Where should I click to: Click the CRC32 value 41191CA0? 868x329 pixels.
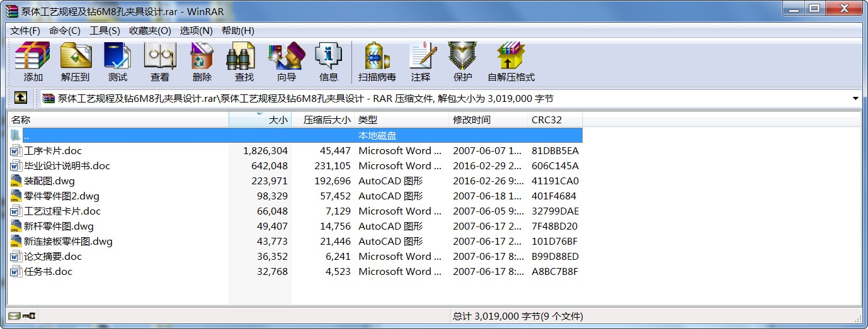(555, 181)
